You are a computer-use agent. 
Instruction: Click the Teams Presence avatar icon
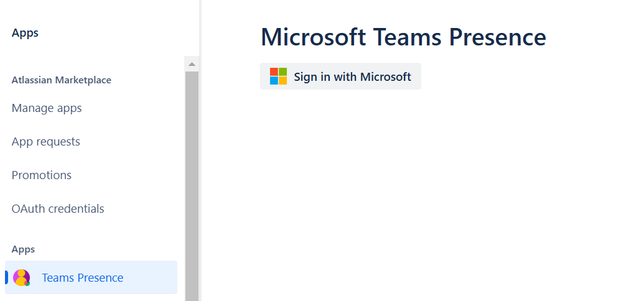pos(21,277)
